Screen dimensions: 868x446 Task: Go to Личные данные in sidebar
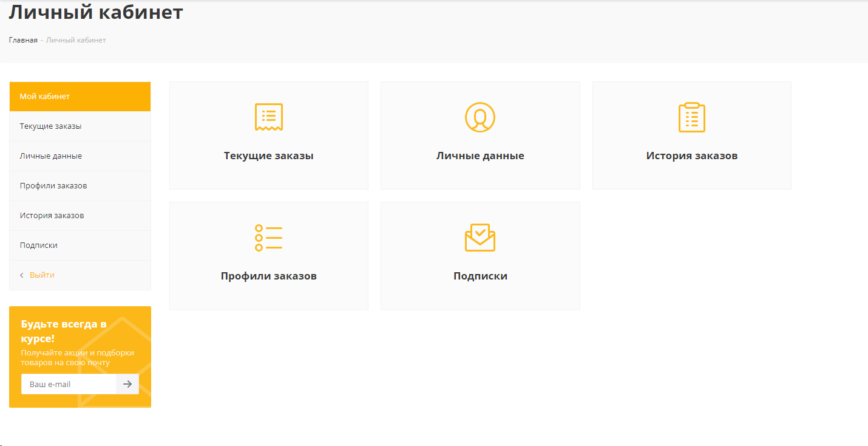(50, 156)
